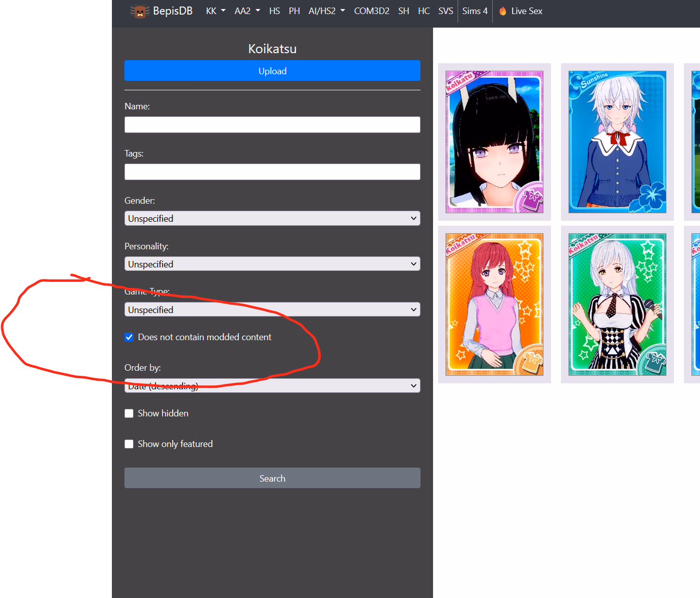Select the red-haired character in pink vest
This screenshot has width=700, height=598.
494,305
